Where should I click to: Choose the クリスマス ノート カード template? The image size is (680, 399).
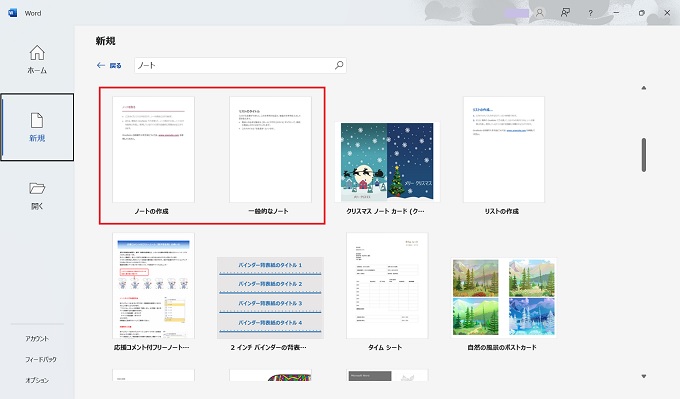387,162
